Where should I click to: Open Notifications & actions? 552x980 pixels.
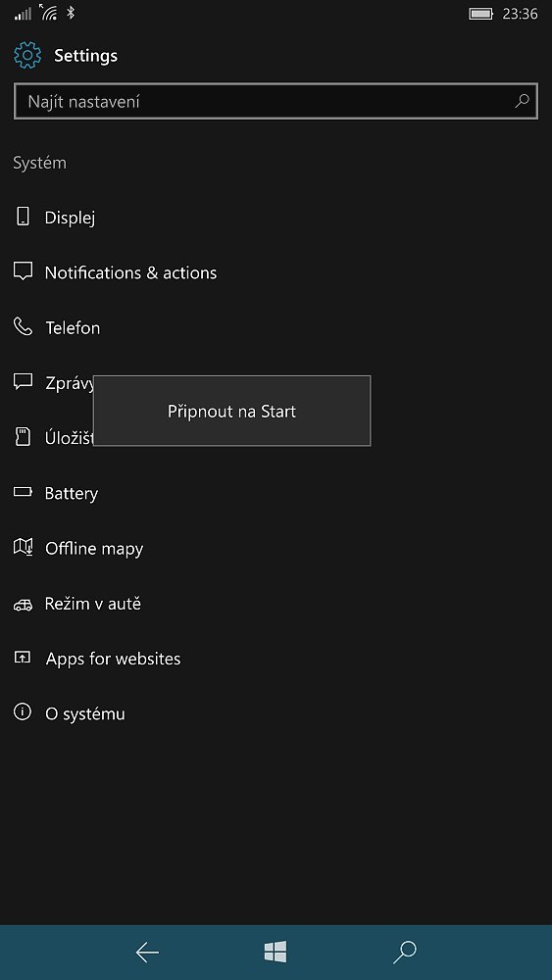coord(130,272)
